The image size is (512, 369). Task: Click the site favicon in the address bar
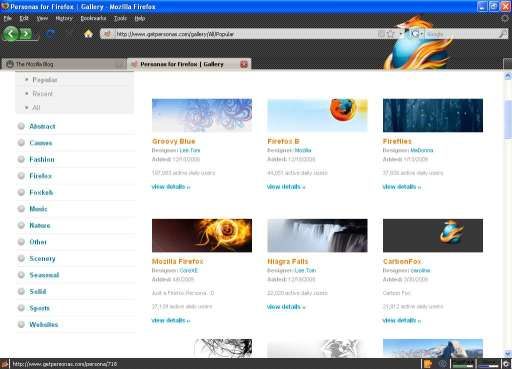(107, 34)
